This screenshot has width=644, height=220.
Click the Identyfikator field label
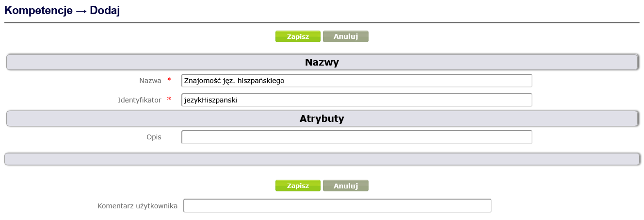[x=139, y=100]
